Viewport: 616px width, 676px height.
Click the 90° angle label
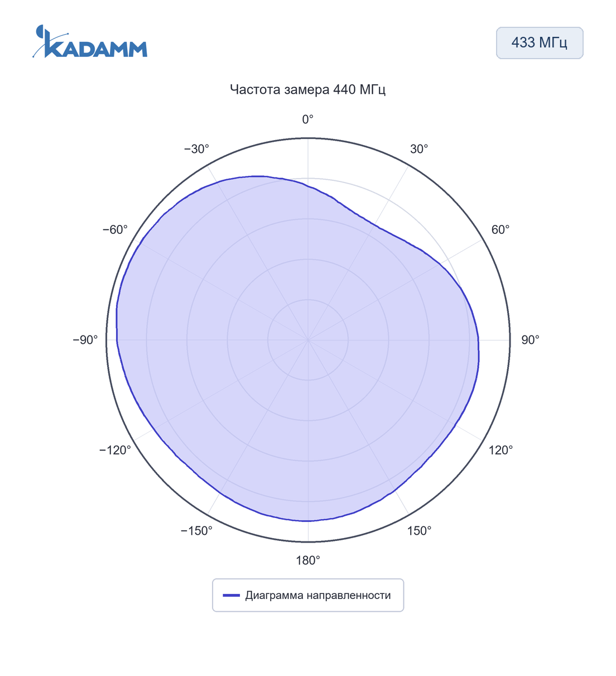(x=530, y=340)
